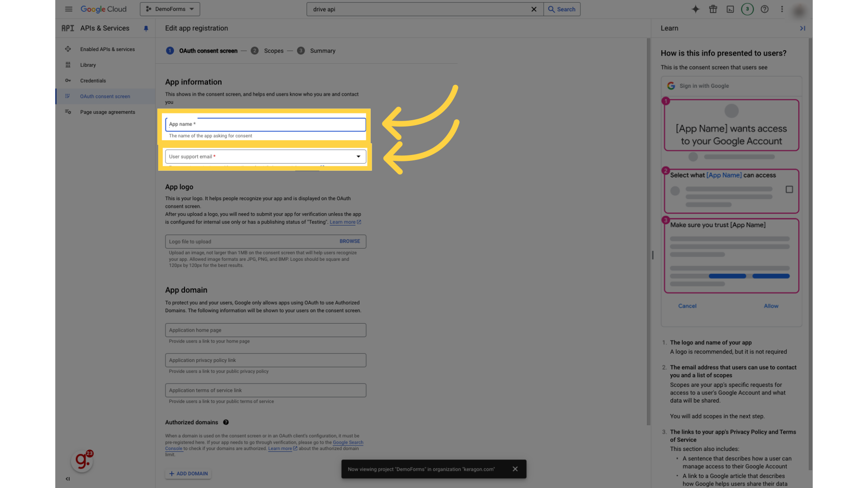
Task: Click Cancel in the consent preview
Action: click(687, 306)
